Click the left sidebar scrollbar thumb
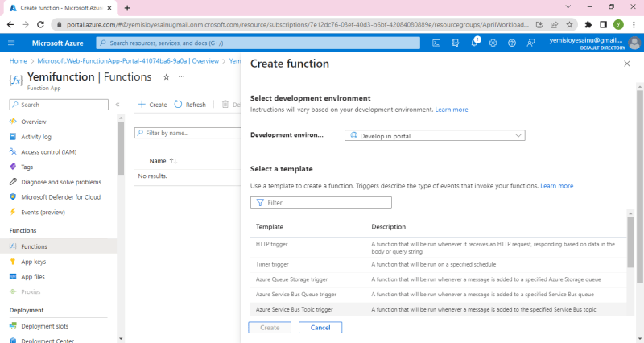Image resolution: width=644 pixels, height=343 pixels. click(121, 148)
